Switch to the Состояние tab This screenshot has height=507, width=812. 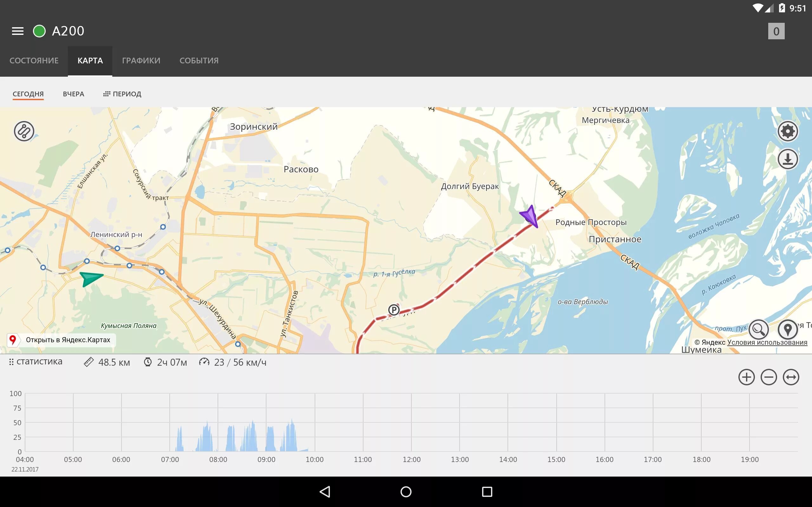pyautogui.click(x=34, y=61)
